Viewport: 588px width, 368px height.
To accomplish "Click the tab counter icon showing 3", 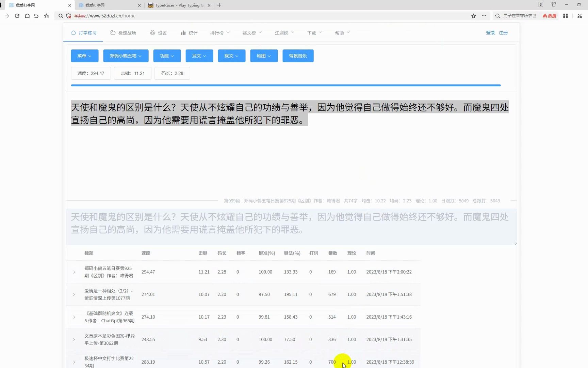I will click(x=541, y=4).
